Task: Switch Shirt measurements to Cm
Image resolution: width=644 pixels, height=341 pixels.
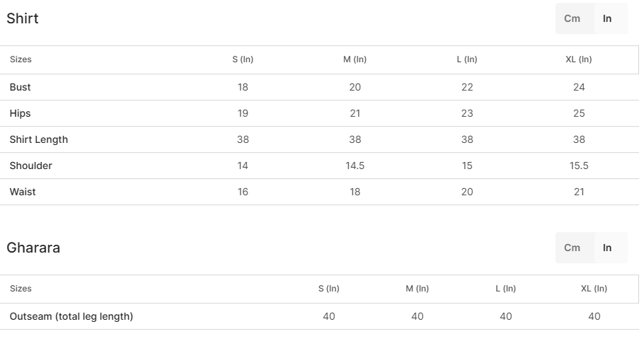Action: tap(572, 19)
